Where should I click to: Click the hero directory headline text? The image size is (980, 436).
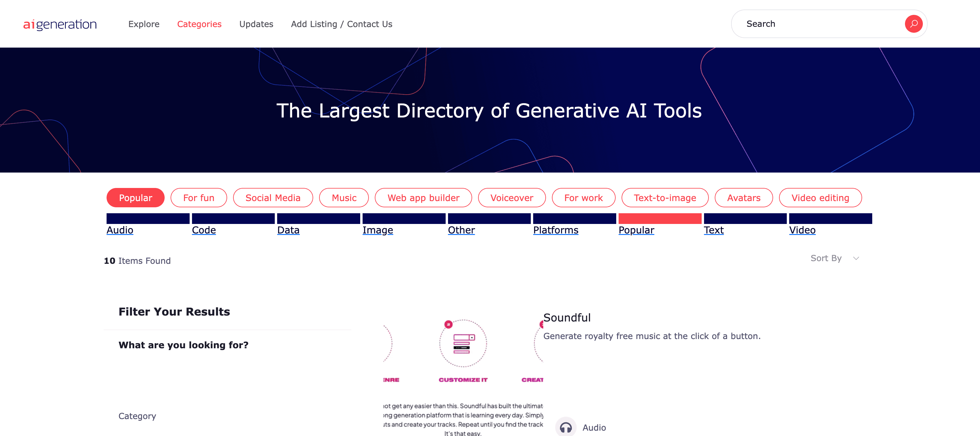point(489,111)
